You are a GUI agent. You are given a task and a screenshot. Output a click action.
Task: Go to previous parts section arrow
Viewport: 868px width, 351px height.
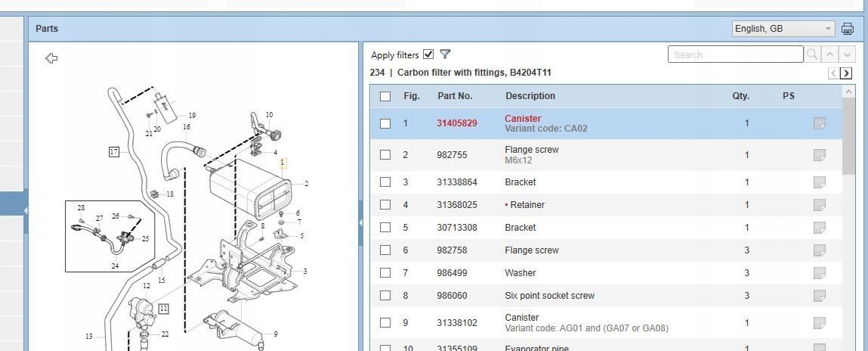833,73
